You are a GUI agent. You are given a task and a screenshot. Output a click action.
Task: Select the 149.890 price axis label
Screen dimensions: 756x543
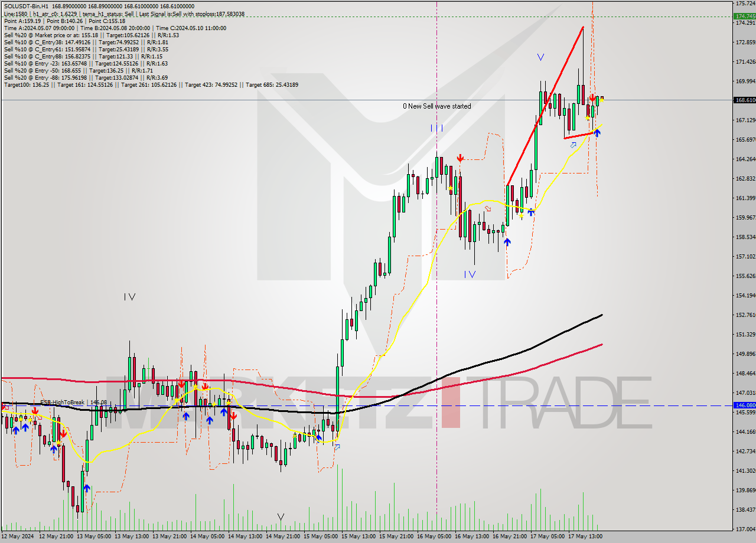tap(745, 354)
